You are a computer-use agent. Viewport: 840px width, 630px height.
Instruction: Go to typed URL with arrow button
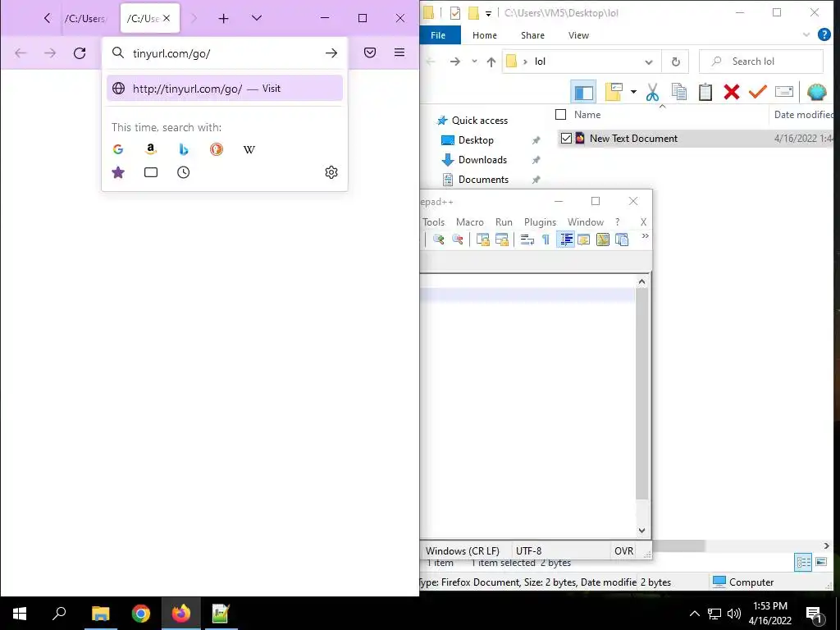coord(331,53)
